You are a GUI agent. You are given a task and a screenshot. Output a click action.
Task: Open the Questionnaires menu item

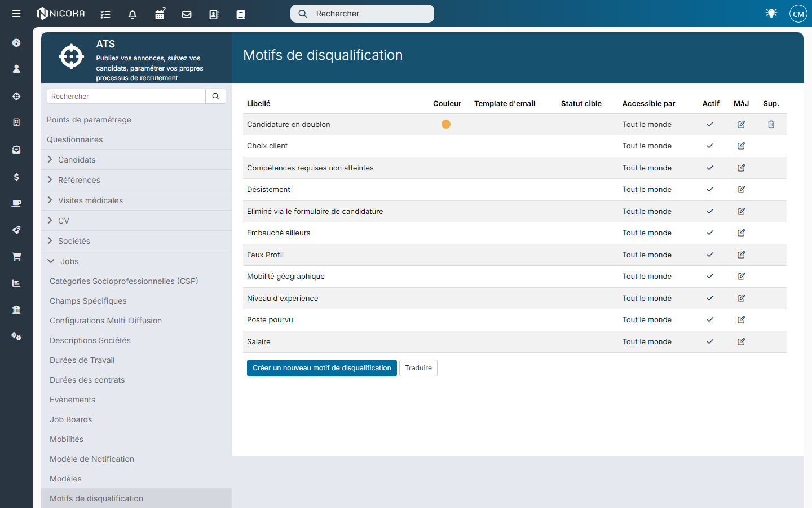(75, 139)
